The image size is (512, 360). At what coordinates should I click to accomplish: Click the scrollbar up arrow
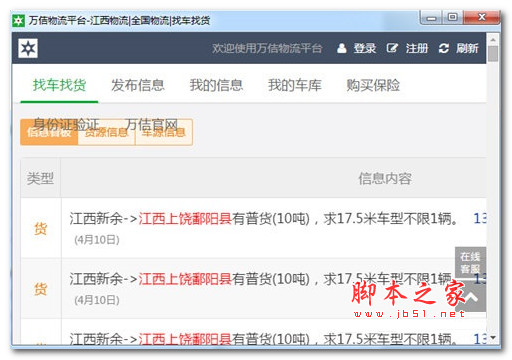[x=493, y=40]
